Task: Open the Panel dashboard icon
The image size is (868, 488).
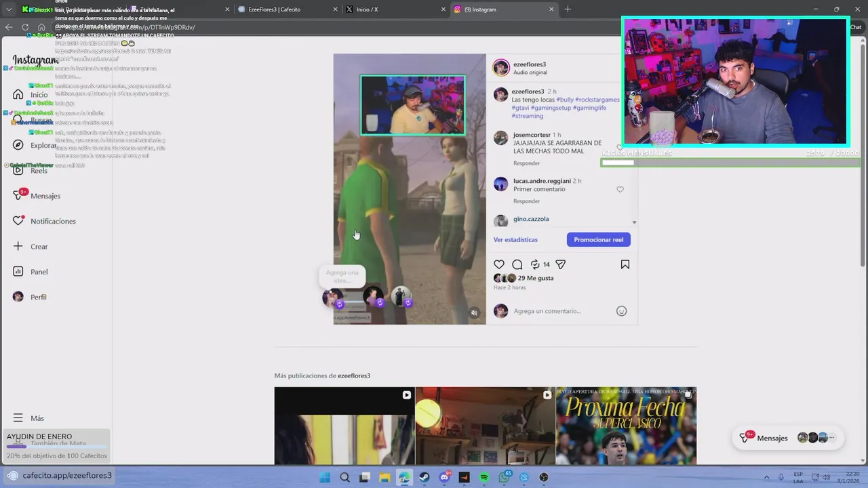Action: pyautogui.click(x=18, y=272)
